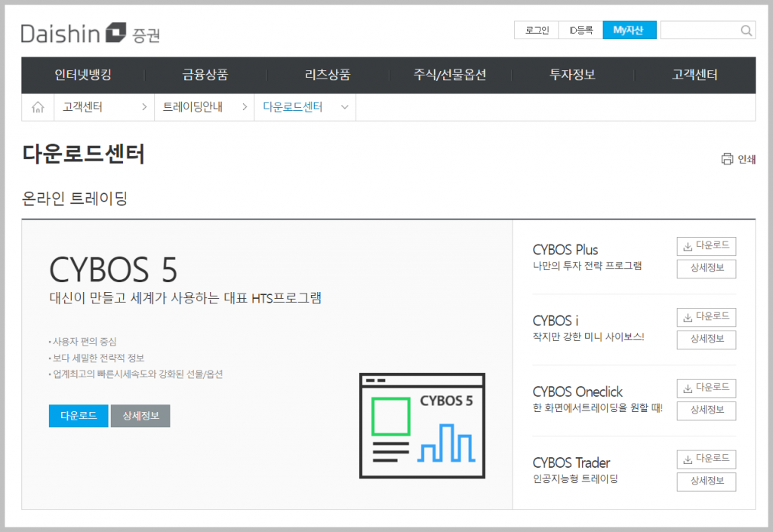
Task: Open the 주식/선물옵션 menu
Action: click(450, 75)
